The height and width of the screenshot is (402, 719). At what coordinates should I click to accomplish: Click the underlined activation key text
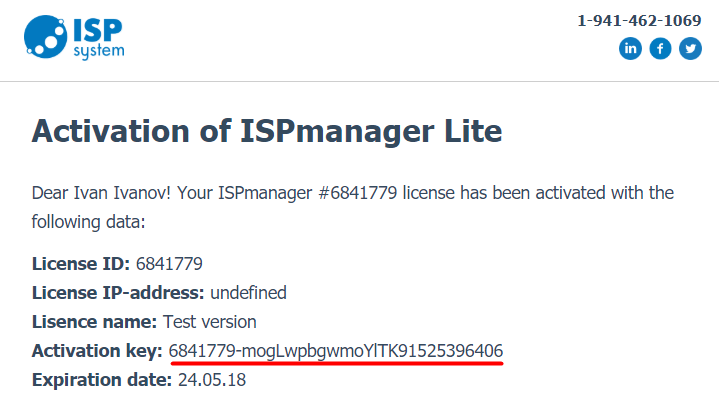pos(336,351)
